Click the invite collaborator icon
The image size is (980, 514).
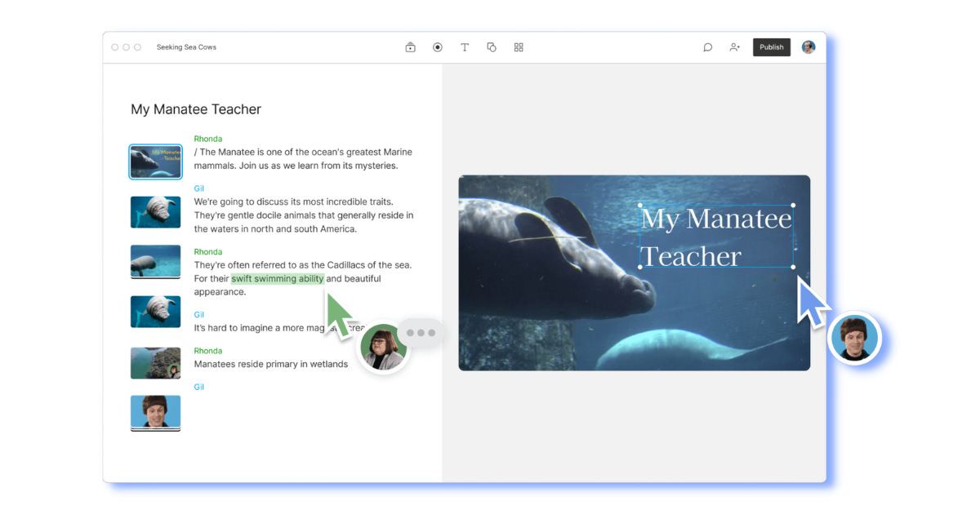735,47
